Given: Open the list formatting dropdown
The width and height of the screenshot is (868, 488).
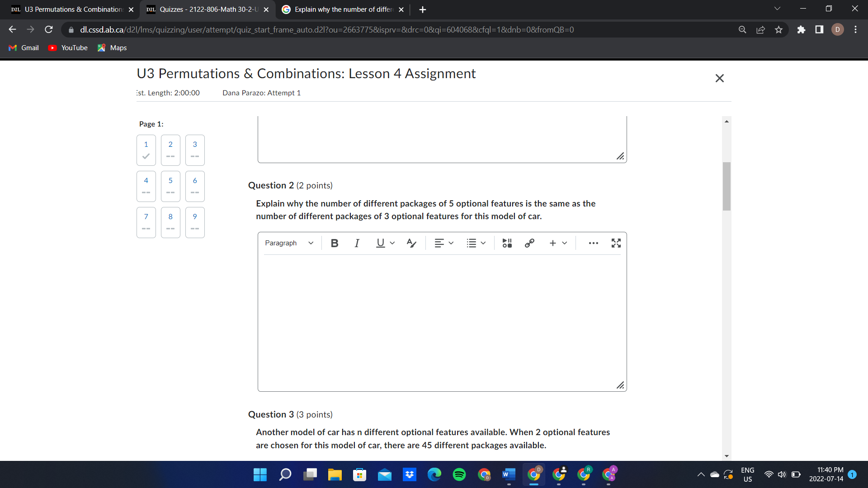Looking at the screenshot, I should point(476,243).
